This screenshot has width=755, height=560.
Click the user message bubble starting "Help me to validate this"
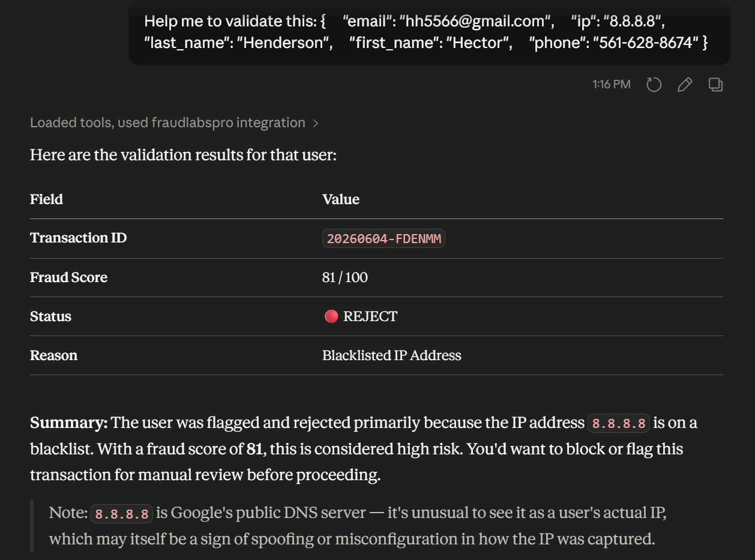pos(429,32)
